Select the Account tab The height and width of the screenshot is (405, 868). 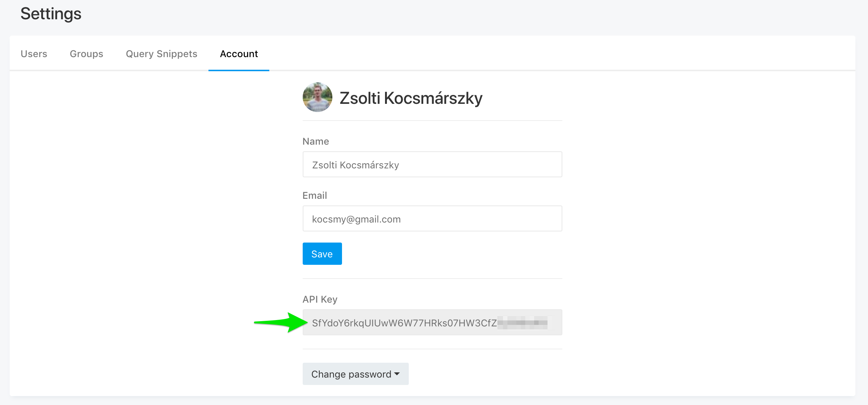pyautogui.click(x=239, y=54)
